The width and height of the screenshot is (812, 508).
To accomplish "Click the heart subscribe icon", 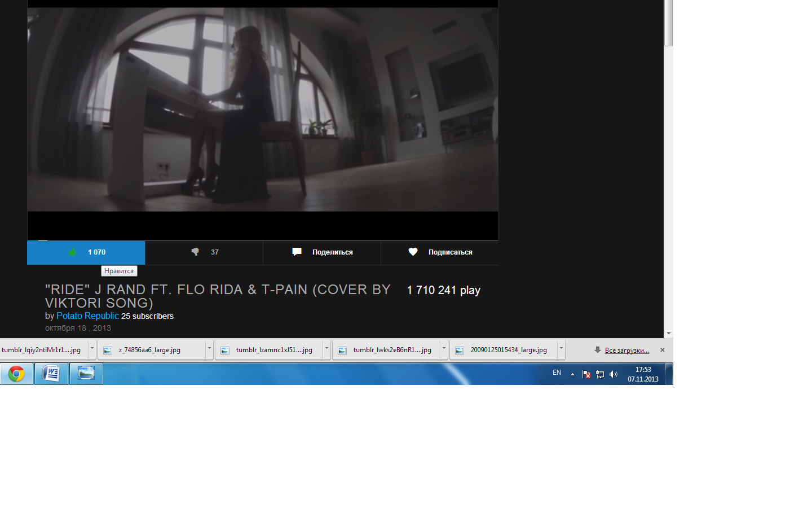I will point(413,252).
